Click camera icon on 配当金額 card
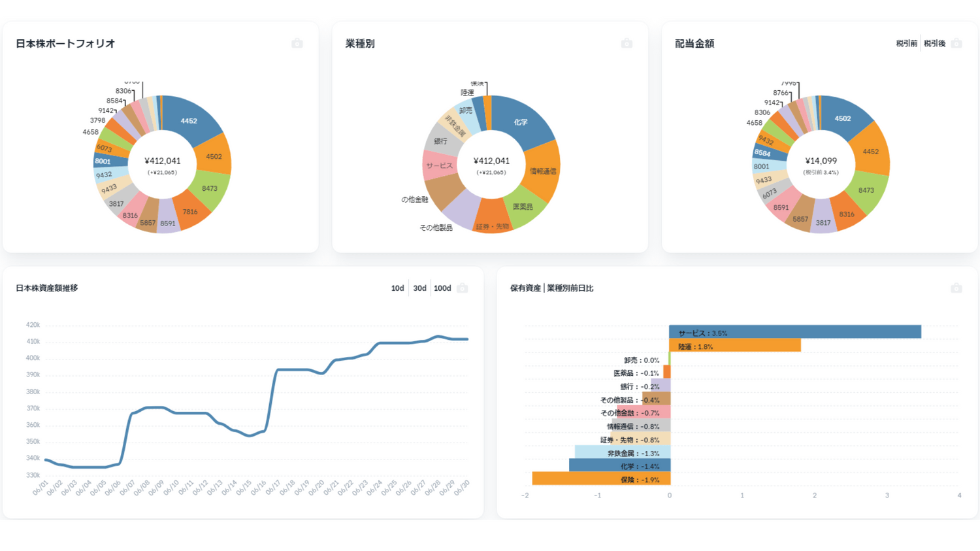980x551 pixels. pos(956,43)
